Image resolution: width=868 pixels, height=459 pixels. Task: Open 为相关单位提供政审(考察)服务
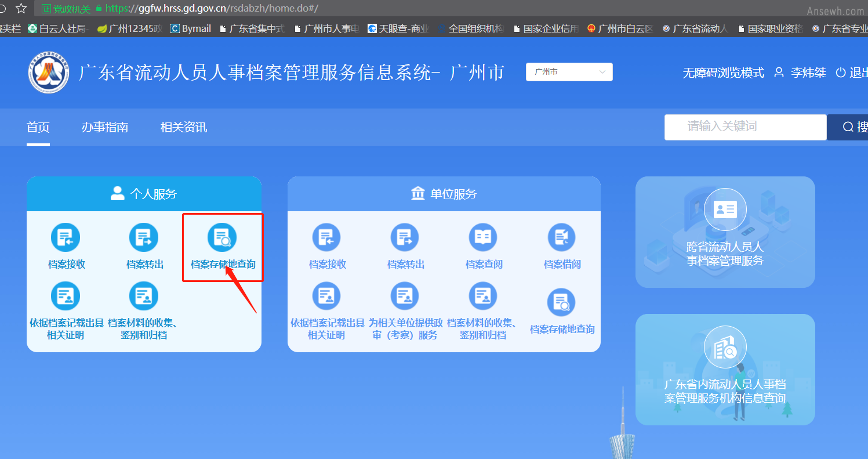[405, 311]
